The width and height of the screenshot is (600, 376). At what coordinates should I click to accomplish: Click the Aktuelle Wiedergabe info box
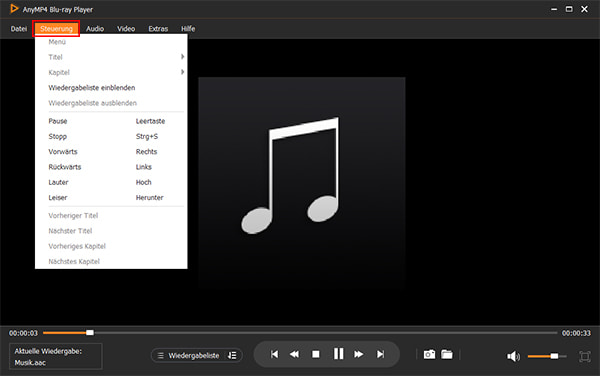55,356
